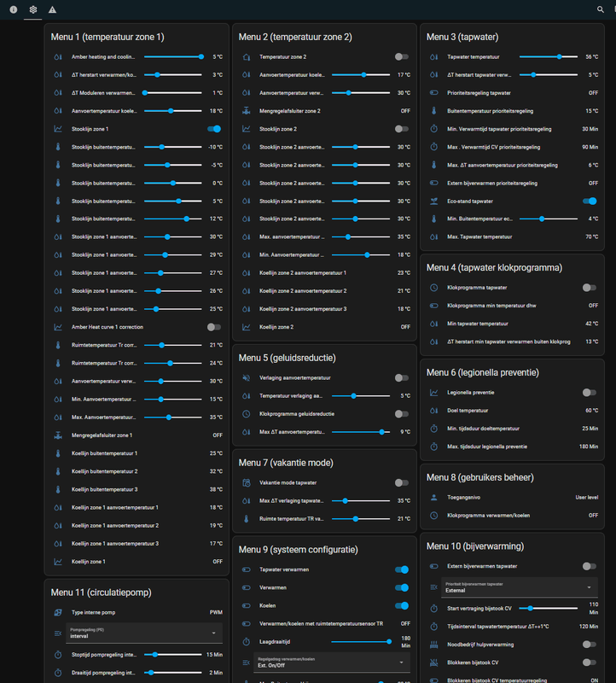Click the timer icon of Stoptijd pompregeling
Viewport: 616px width, 683px height.
point(58,655)
